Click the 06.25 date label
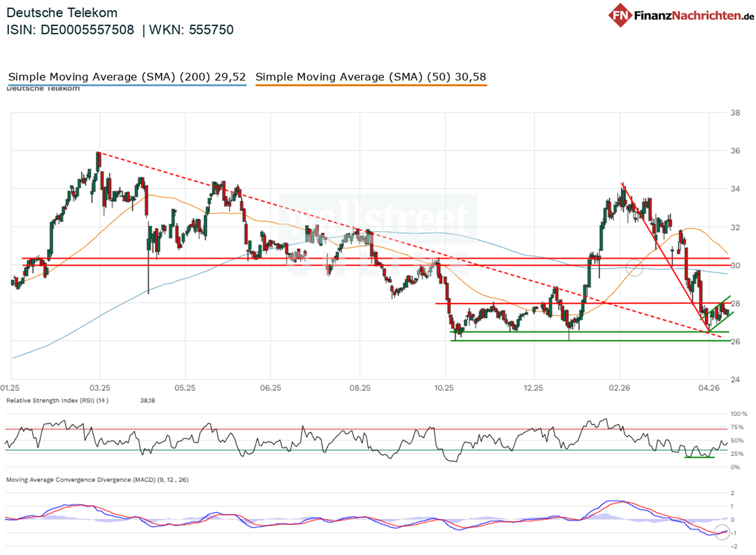 click(x=269, y=387)
